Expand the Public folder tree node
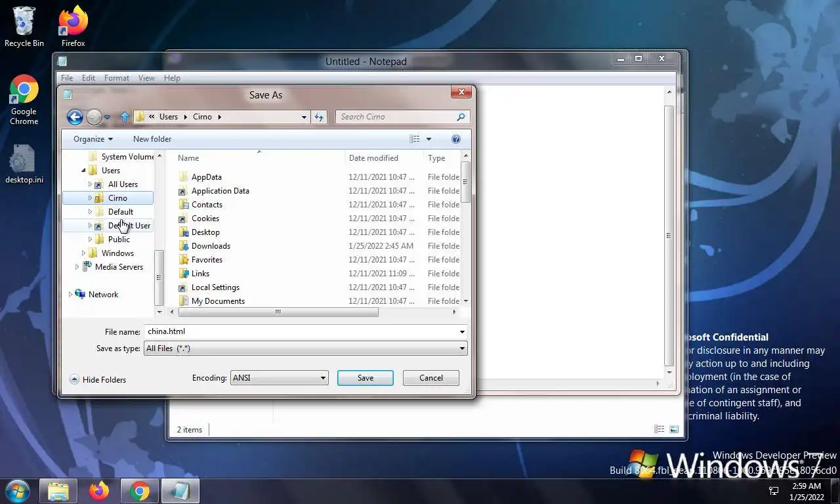 click(90, 240)
